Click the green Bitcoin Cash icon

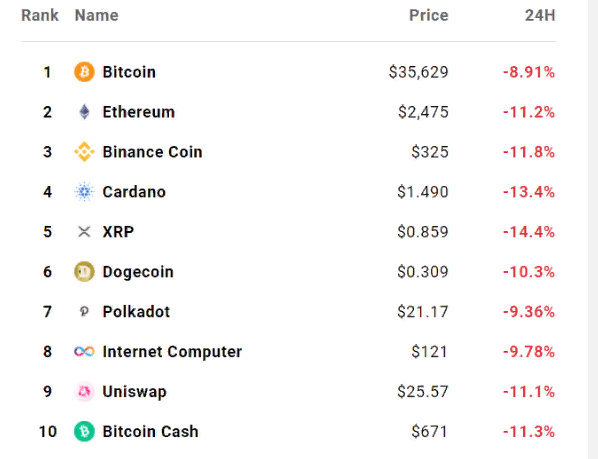point(84,431)
